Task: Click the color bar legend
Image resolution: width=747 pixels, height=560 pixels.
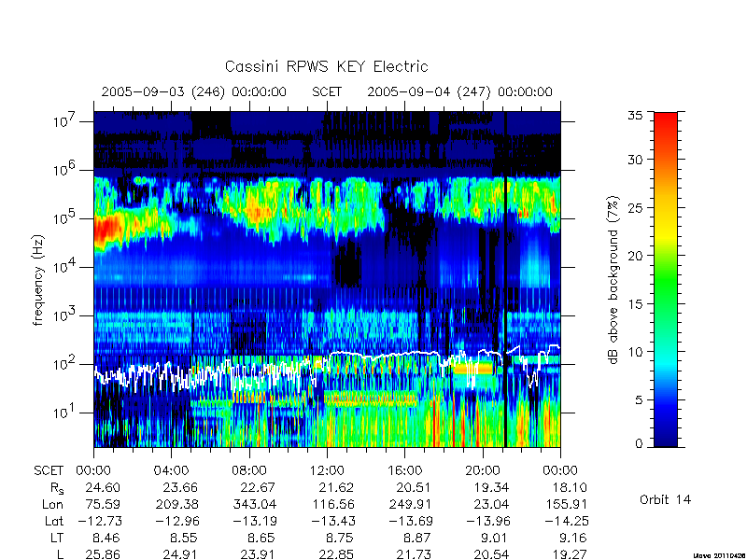Action: [x=666, y=280]
